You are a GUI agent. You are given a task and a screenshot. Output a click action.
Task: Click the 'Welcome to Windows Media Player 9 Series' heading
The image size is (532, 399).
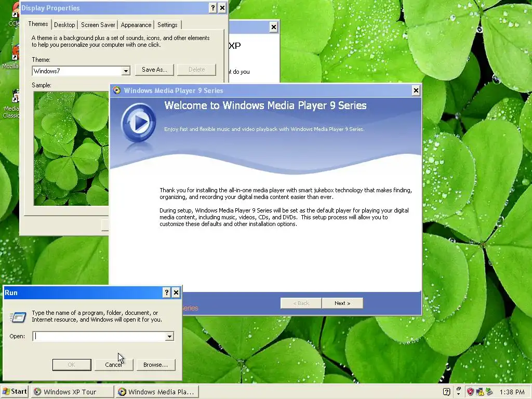265,105
